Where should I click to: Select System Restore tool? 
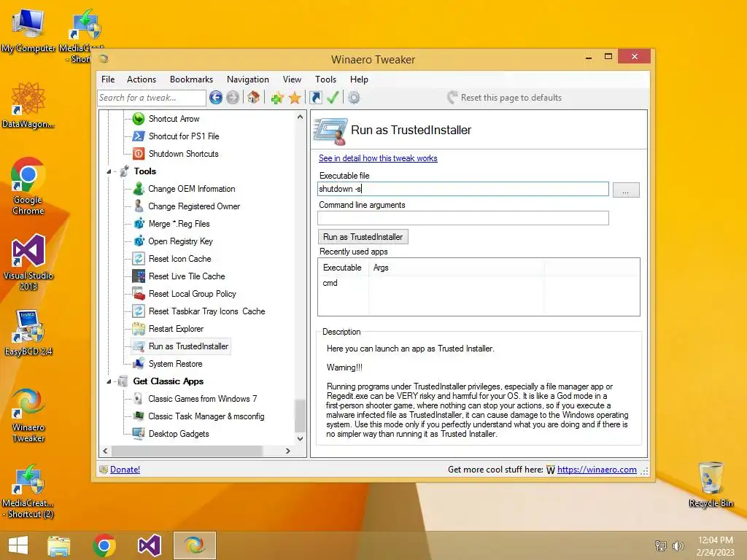point(175,364)
